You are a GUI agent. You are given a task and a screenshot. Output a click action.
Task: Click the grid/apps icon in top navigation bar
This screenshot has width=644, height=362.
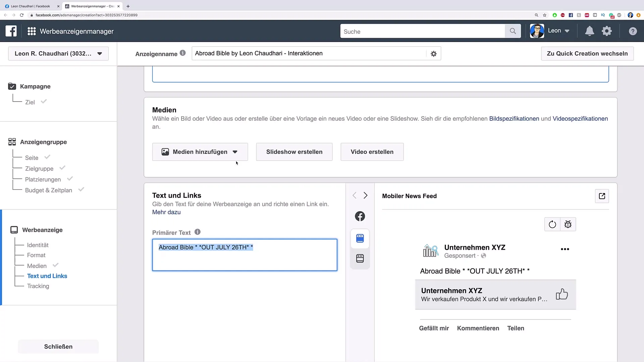click(32, 32)
